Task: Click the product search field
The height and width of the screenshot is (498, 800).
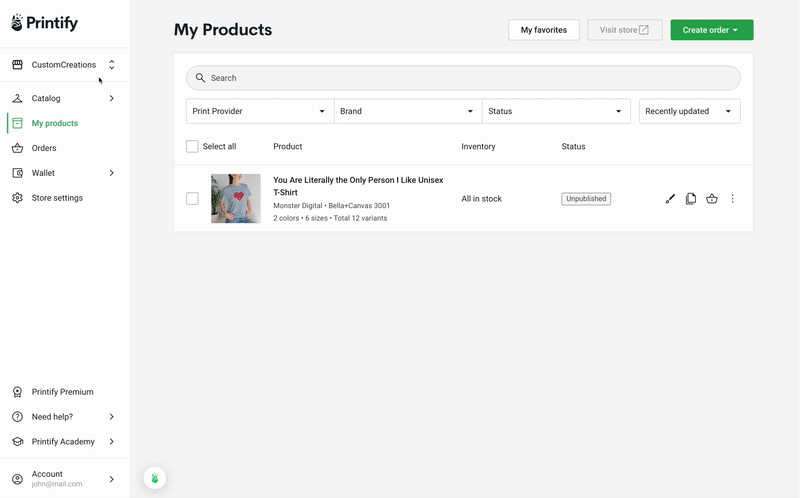Action: [x=463, y=78]
